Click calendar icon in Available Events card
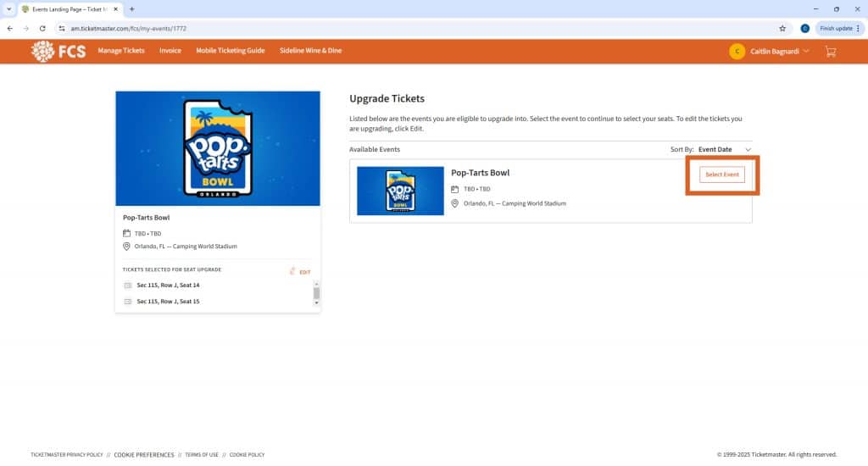The width and height of the screenshot is (868, 466). click(x=454, y=189)
